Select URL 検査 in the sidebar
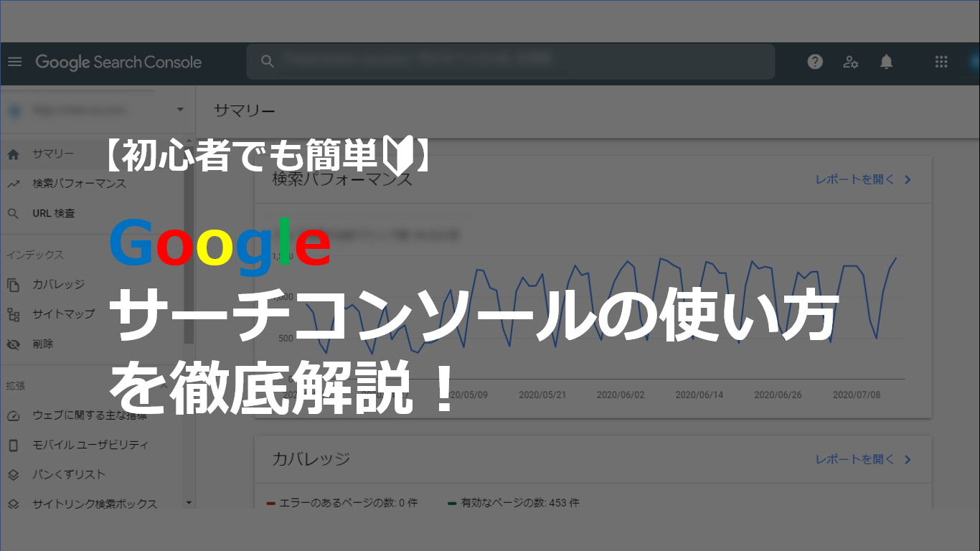This screenshot has width=980, height=551. click(53, 214)
